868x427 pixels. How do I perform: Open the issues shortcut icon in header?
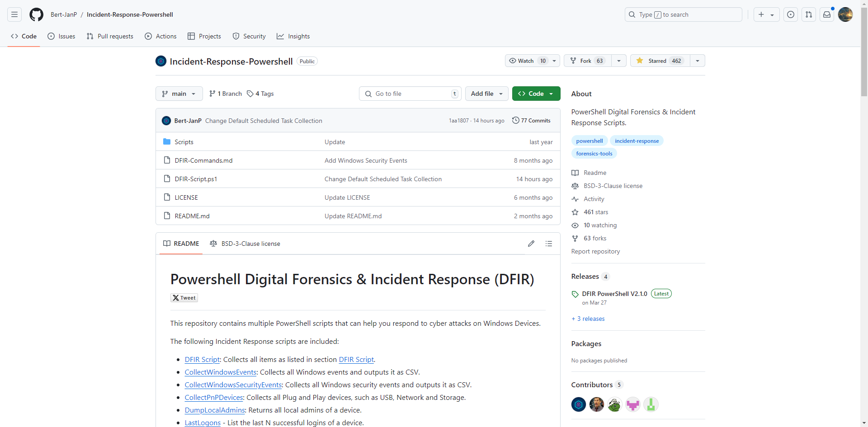tap(791, 14)
